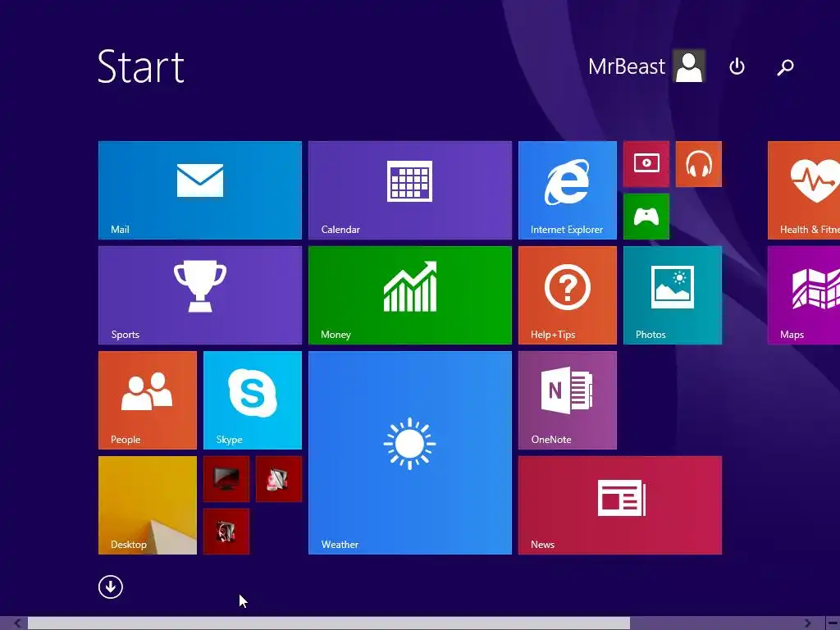Screen dimensions: 840x630
Task: Open the green Games controller tile
Action: click(x=646, y=217)
